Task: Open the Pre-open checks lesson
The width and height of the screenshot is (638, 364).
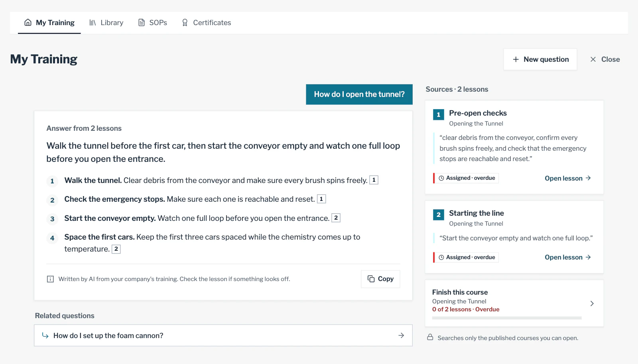Action: coord(568,178)
